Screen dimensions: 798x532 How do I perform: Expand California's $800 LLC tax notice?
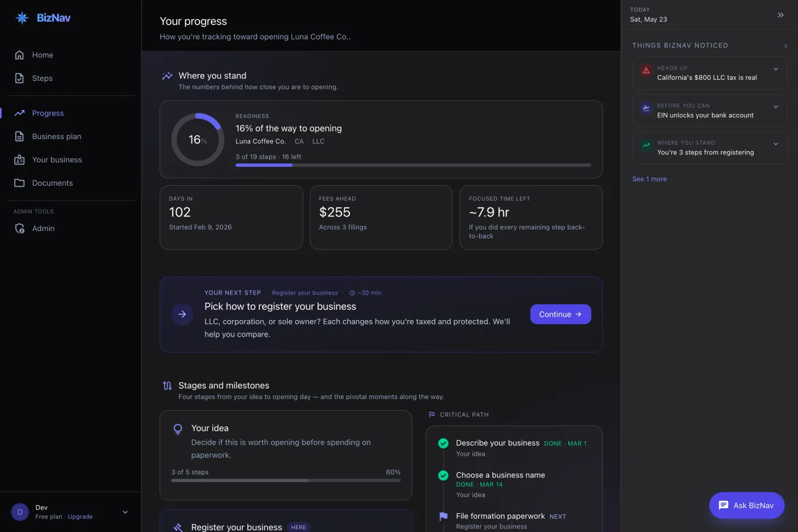tap(775, 69)
